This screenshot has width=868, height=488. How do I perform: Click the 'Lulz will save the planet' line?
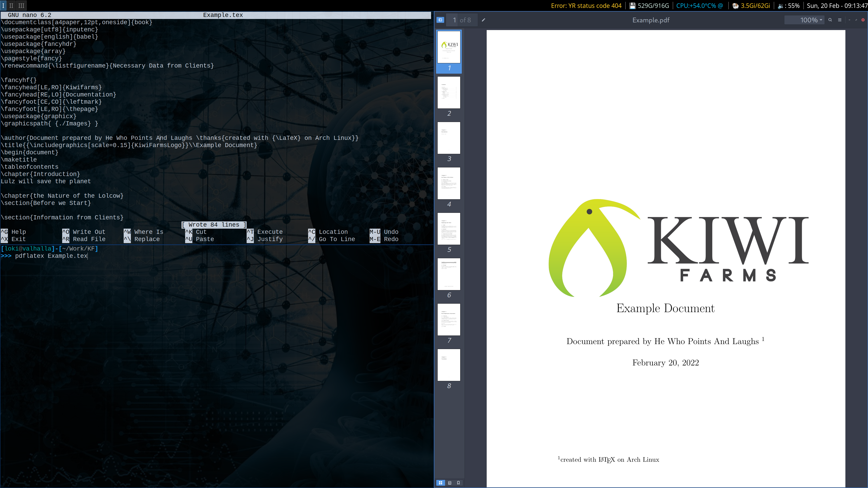click(46, 181)
